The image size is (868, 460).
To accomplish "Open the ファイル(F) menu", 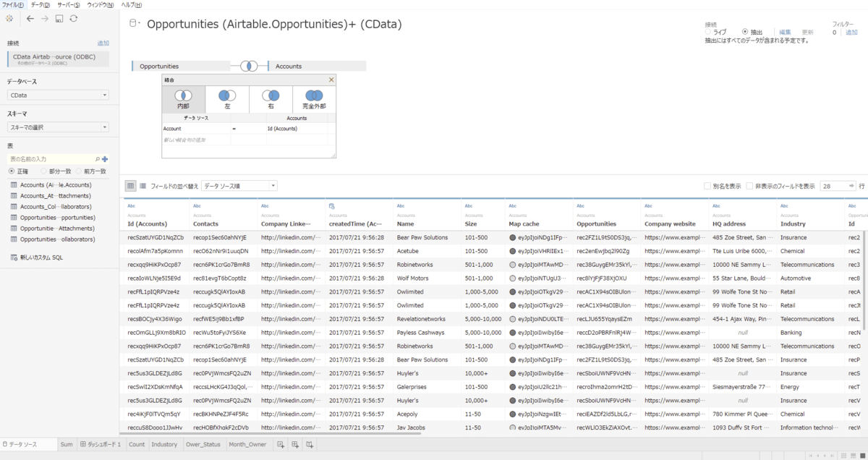I will pos(13,4).
